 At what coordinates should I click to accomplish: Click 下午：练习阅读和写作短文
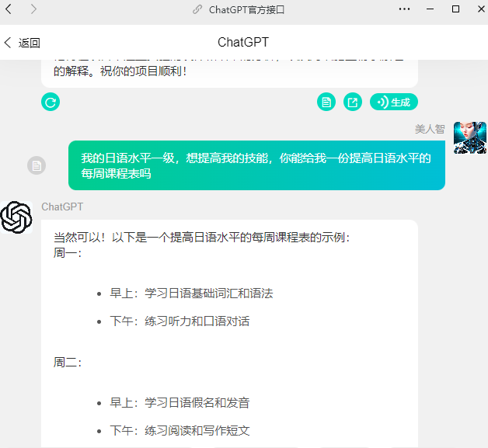180,431
